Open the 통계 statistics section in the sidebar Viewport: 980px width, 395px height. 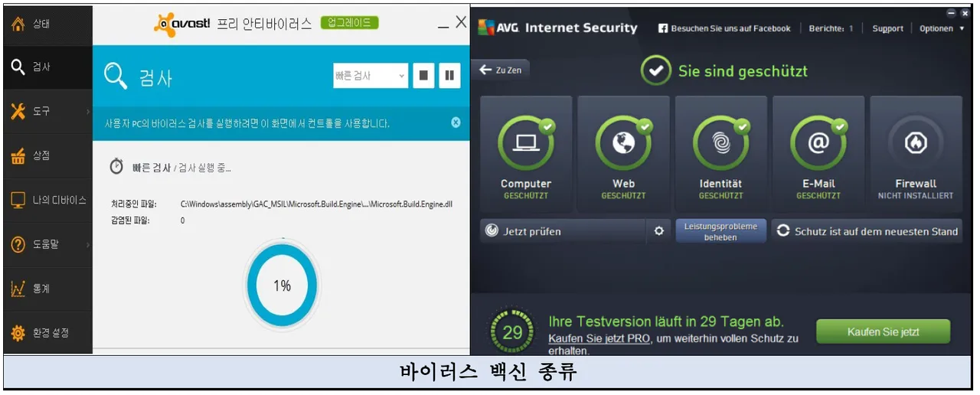[47, 289]
